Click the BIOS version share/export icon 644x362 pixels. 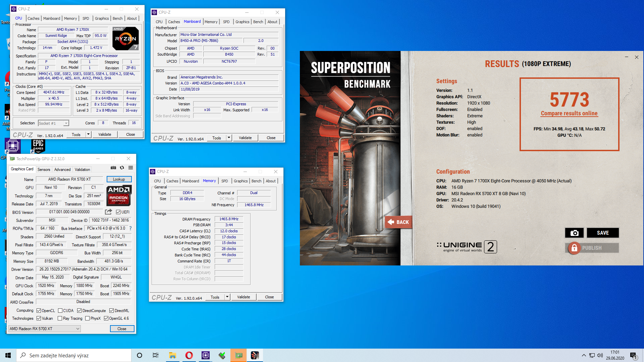(108, 212)
